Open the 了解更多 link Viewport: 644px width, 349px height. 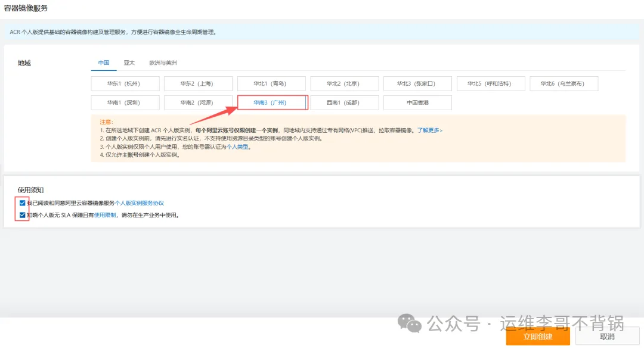click(429, 130)
